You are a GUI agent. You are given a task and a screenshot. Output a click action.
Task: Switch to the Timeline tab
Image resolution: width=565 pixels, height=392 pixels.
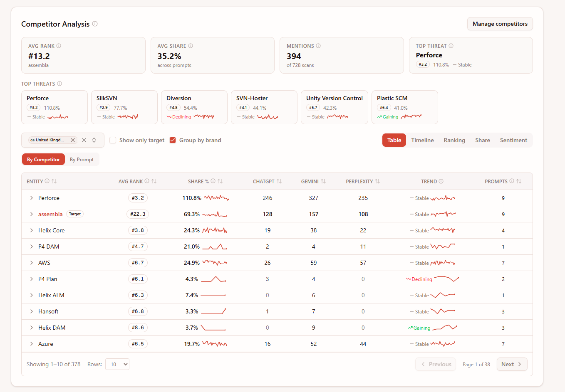[x=422, y=140]
